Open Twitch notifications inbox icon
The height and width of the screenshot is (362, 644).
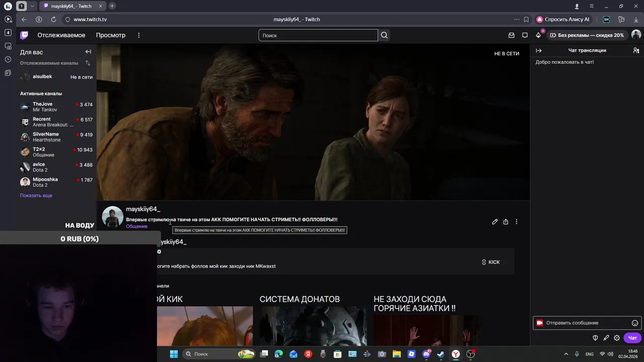pyautogui.click(x=511, y=35)
